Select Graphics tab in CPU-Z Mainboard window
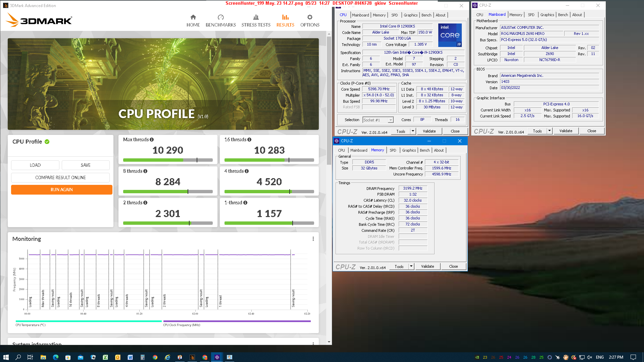This screenshot has width=644, height=362. (547, 15)
